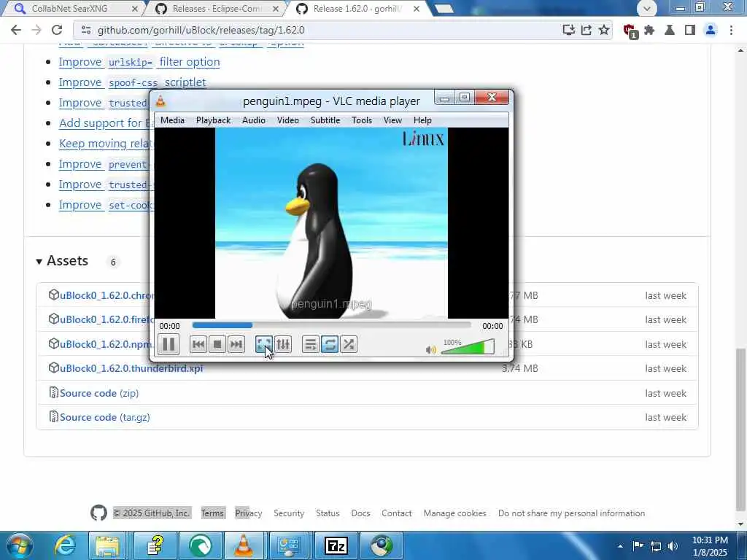Open the Playback menu in VLC

pyautogui.click(x=214, y=120)
